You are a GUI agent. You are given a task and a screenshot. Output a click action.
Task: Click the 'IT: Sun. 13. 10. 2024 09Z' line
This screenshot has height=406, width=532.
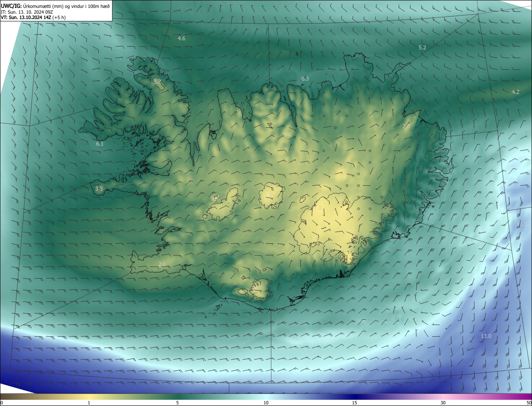point(27,12)
